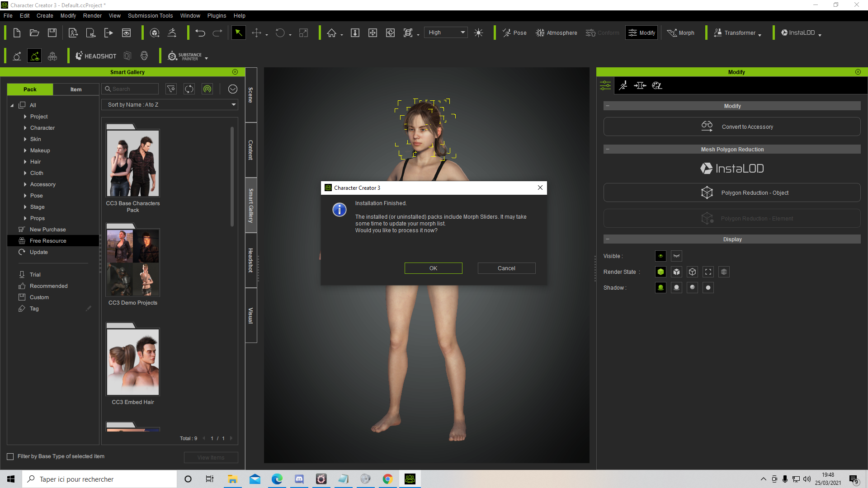Screen dimensions: 868x488
Task: Open the Headshot plugin
Action: [x=96, y=56]
